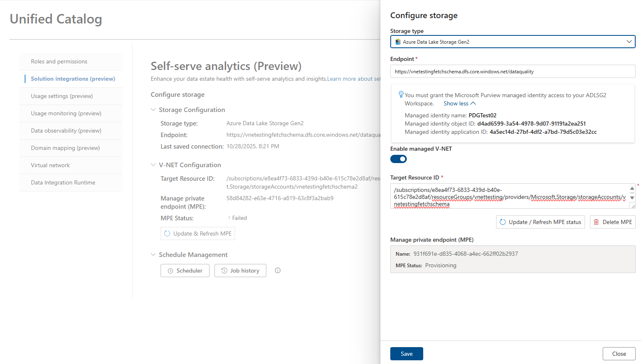Open the Storage type dropdown
This screenshot has width=641, height=364.
pyautogui.click(x=513, y=42)
